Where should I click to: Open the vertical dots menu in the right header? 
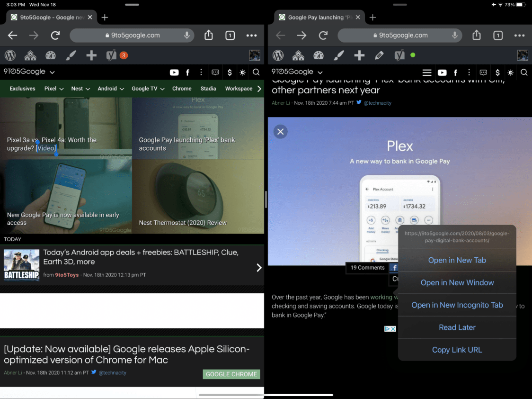[469, 73]
